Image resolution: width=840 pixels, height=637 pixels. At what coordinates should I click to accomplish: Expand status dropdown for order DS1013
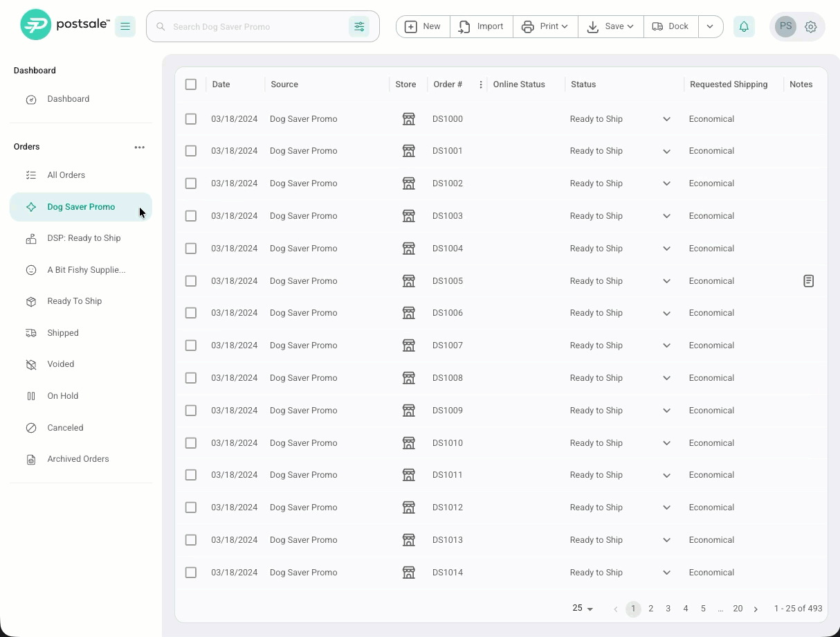tap(666, 540)
